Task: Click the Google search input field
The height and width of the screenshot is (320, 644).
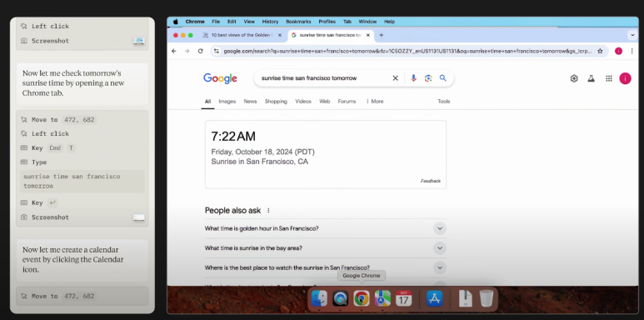Action: (x=324, y=78)
